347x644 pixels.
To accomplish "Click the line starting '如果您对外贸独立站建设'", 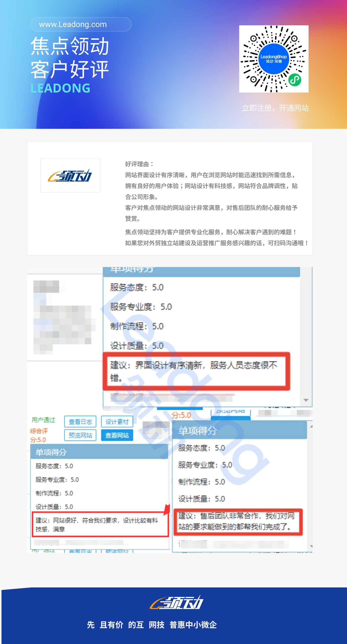I will 217,243.
